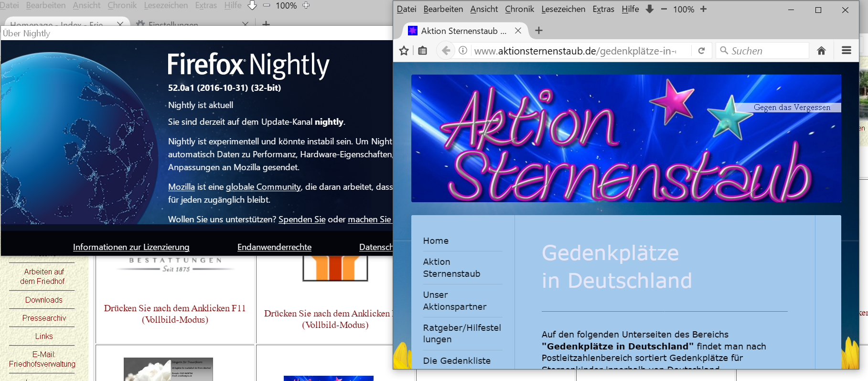868x381 pixels.
Task: Reset zoom via 100% label in background window
Action: pyautogui.click(x=286, y=5)
